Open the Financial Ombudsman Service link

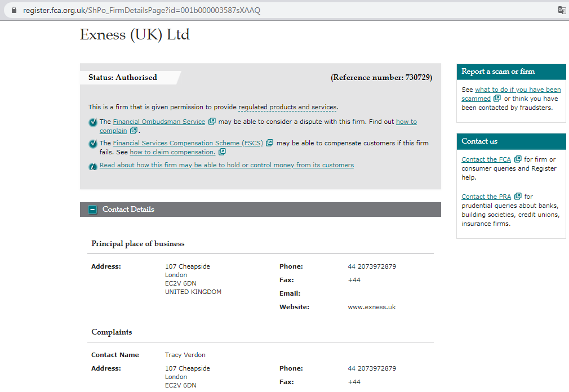158,121
